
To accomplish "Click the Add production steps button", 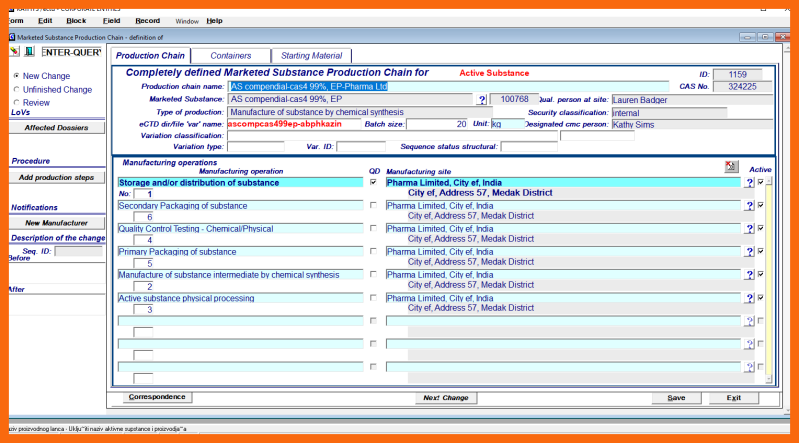I will [x=57, y=177].
